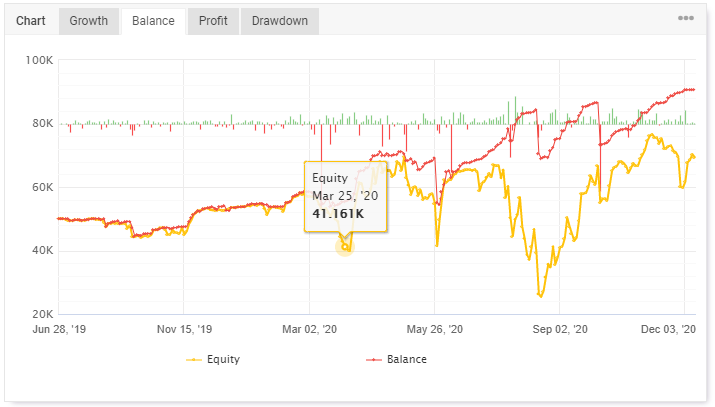
Task: Click the Mar 02, '20 date label
Action: tap(310, 328)
